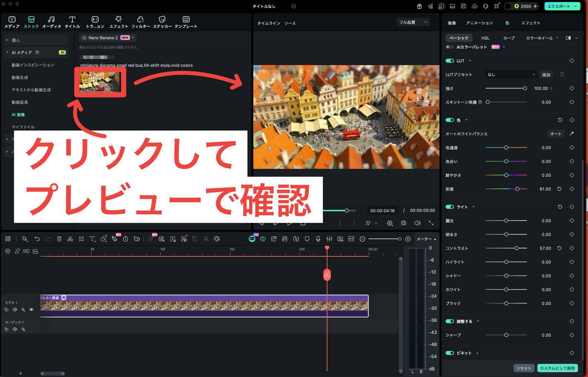Toggle the AIカラーパレット switch
This screenshot has height=377, width=588.
pos(449,47)
